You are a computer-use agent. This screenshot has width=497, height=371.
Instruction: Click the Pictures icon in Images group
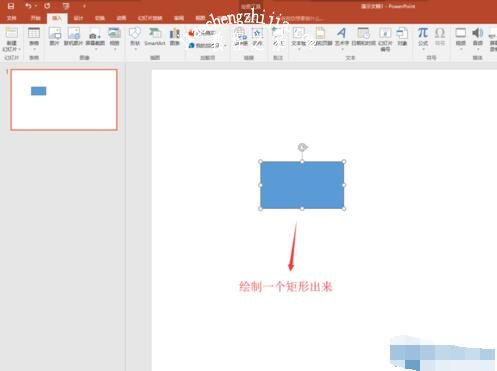pyautogui.click(x=55, y=33)
